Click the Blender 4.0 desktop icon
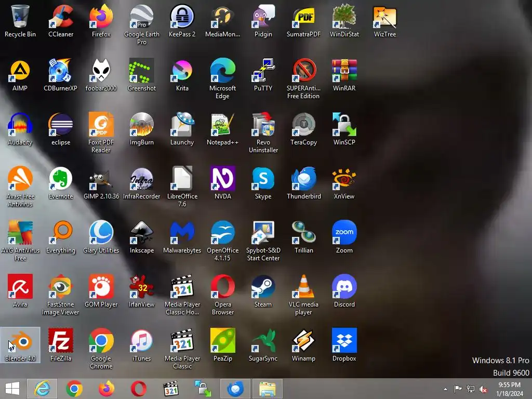 tap(20, 345)
